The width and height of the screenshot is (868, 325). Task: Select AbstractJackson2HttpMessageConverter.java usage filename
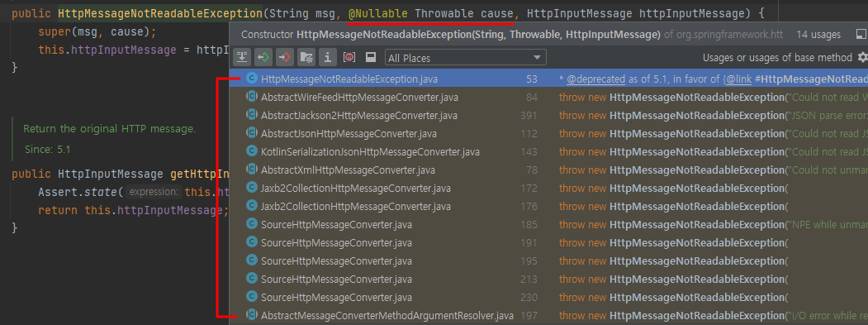tap(358, 116)
